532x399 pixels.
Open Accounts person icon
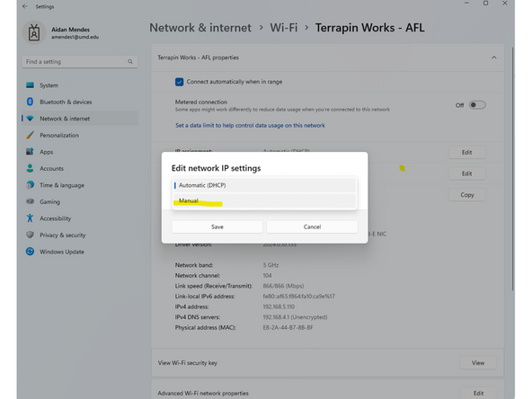pos(30,168)
